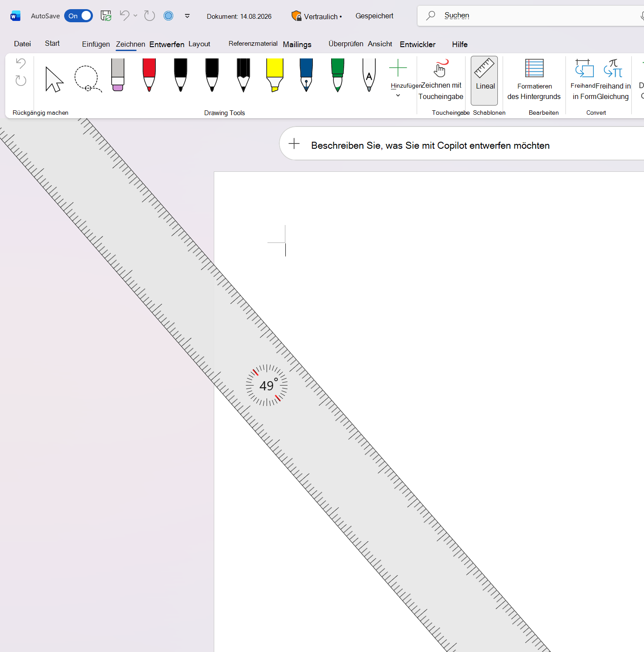Click the blue circle quick access icon
The width and height of the screenshot is (644, 652).
(x=168, y=16)
